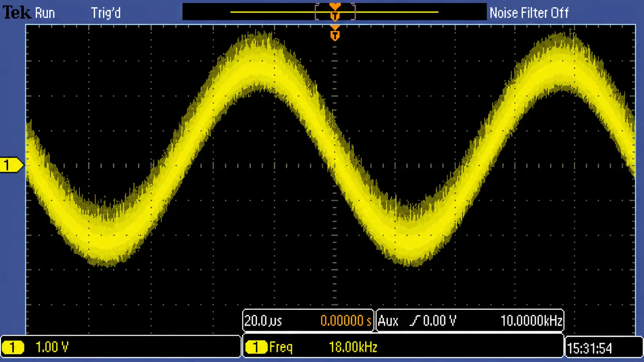Click the 20.0 µs timebase readout
The width and height of the screenshot is (644, 362).
pyautogui.click(x=263, y=320)
